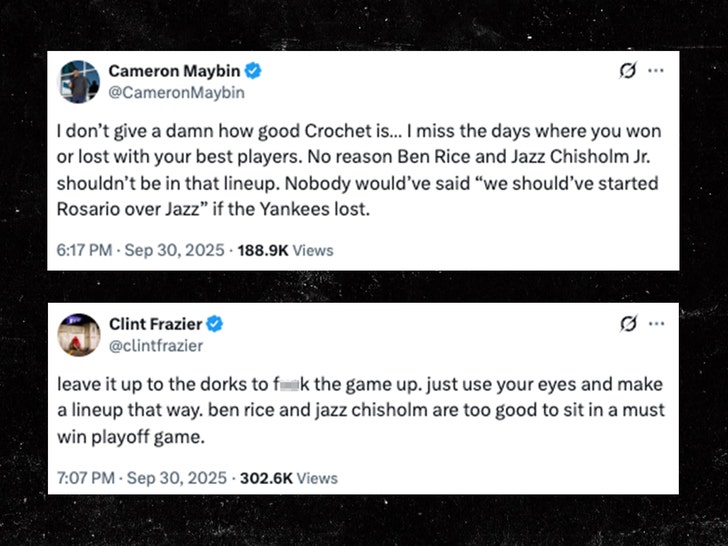Open Clint Frazier's profile picture

click(x=80, y=334)
